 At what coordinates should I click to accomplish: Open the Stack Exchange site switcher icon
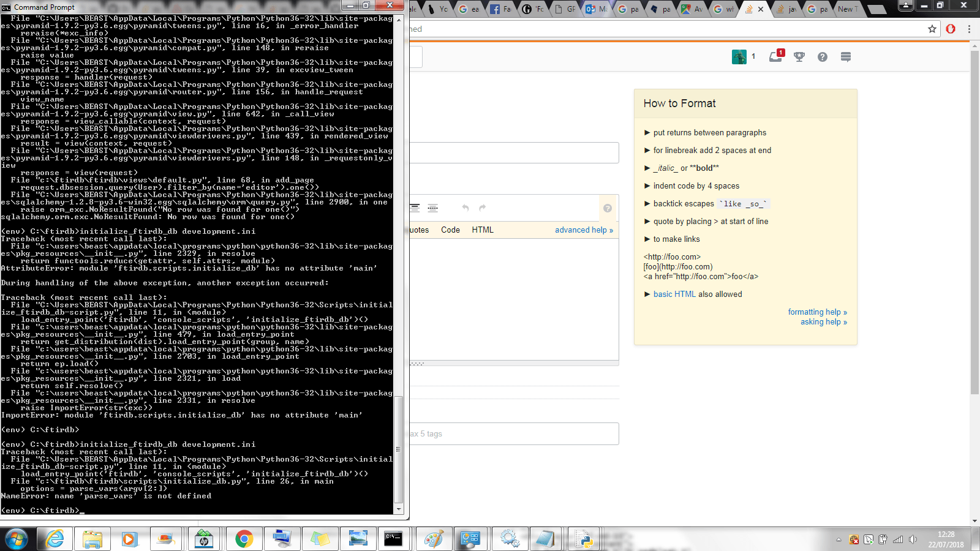[846, 57]
